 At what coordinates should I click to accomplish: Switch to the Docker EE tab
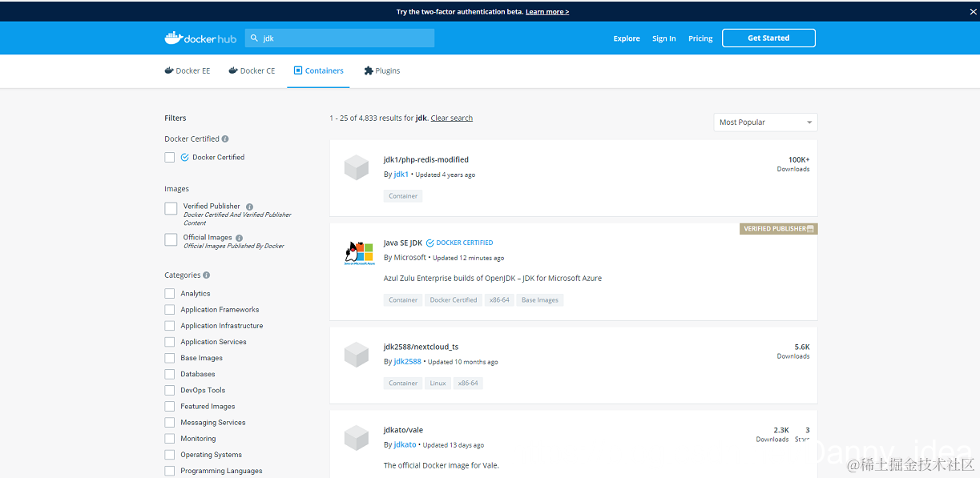tap(188, 70)
